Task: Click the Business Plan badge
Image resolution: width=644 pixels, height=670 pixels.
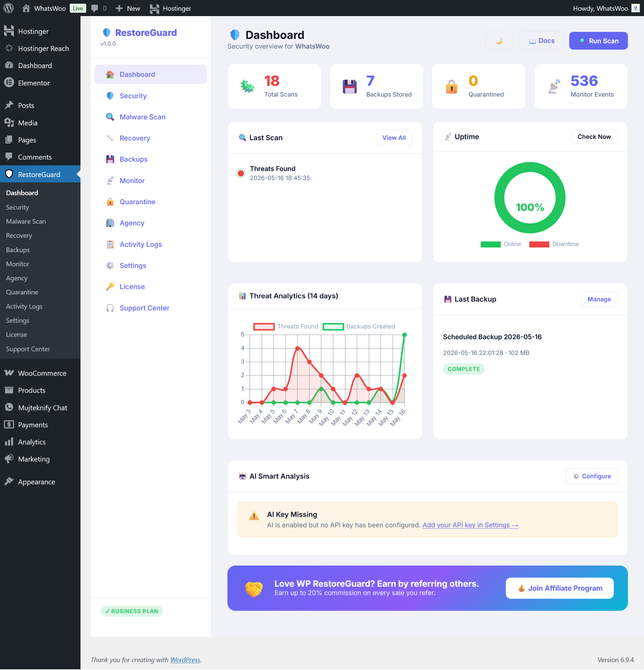Action: 132,611
